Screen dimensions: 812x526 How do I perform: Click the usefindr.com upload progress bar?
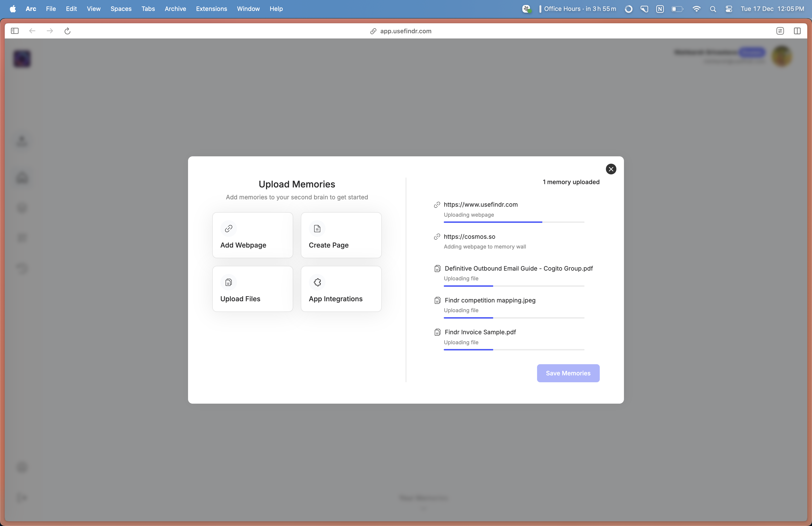pyautogui.click(x=514, y=222)
